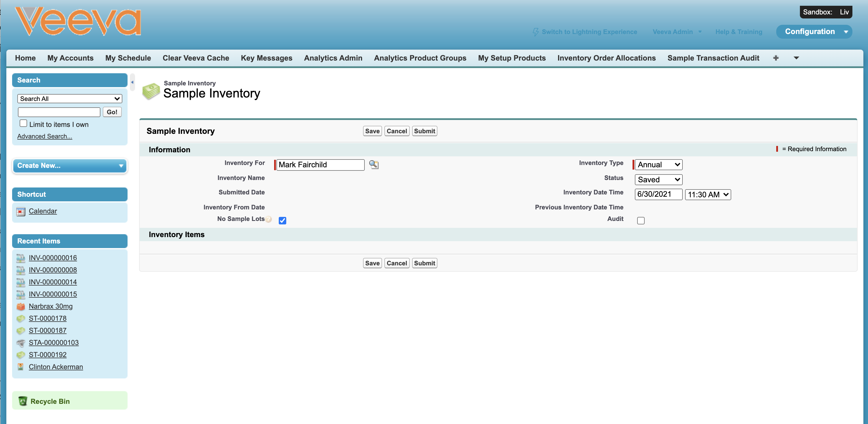
Task: Click the Veeva logo
Action: (x=78, y=22)
